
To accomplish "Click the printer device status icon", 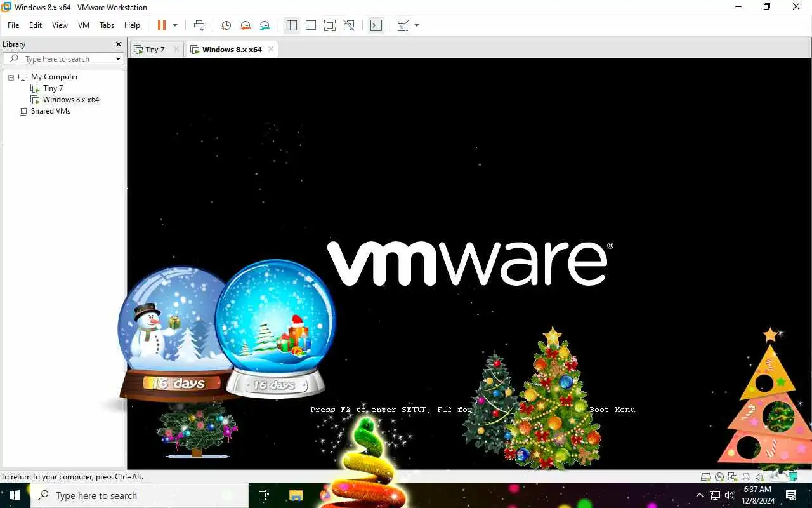I will 746,477.
